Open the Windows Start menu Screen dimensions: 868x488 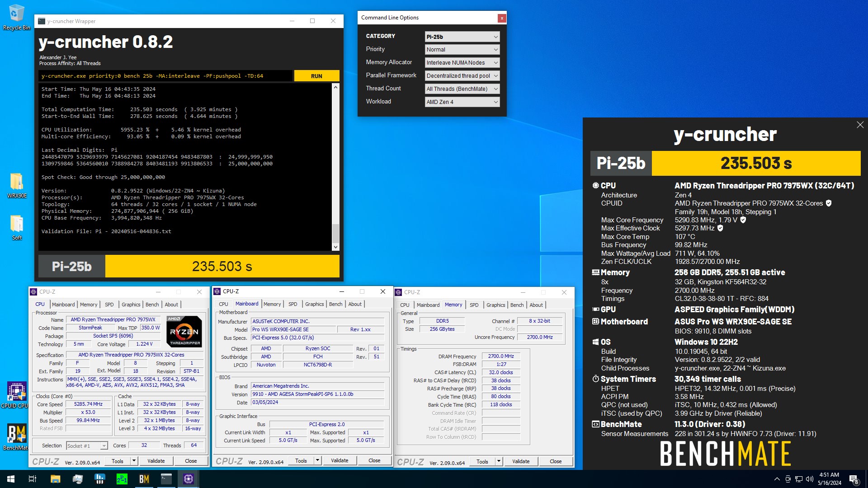point(11,479)
